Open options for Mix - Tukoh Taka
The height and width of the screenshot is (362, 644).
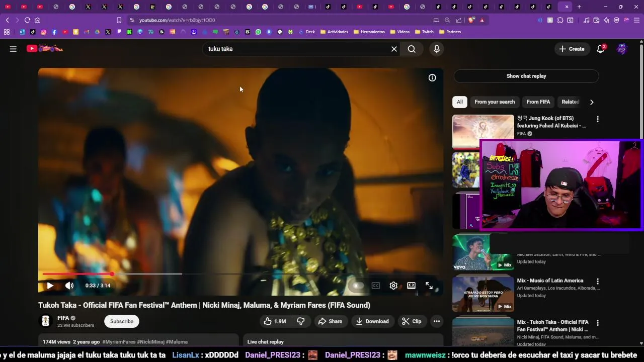click(x=598, y=323)
